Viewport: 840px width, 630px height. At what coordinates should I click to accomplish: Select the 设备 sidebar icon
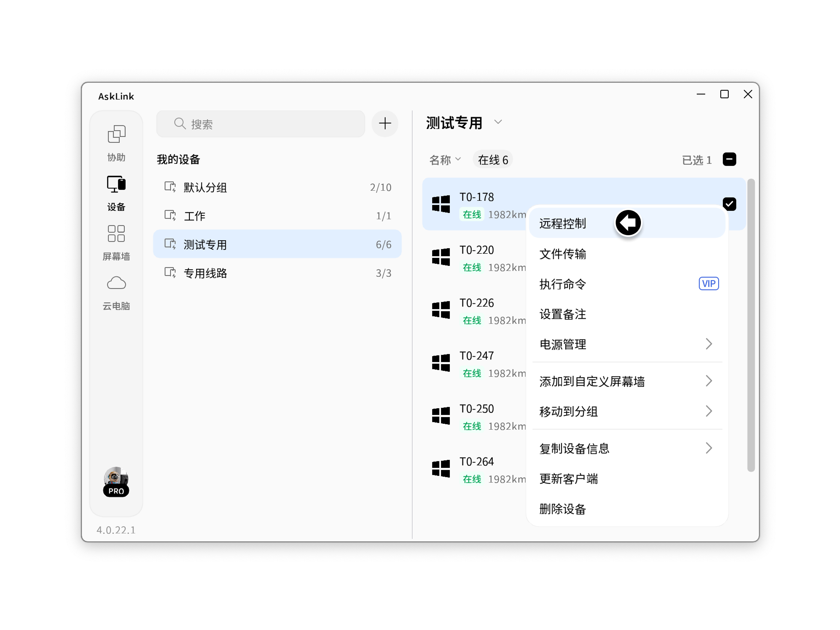(116, 190)
